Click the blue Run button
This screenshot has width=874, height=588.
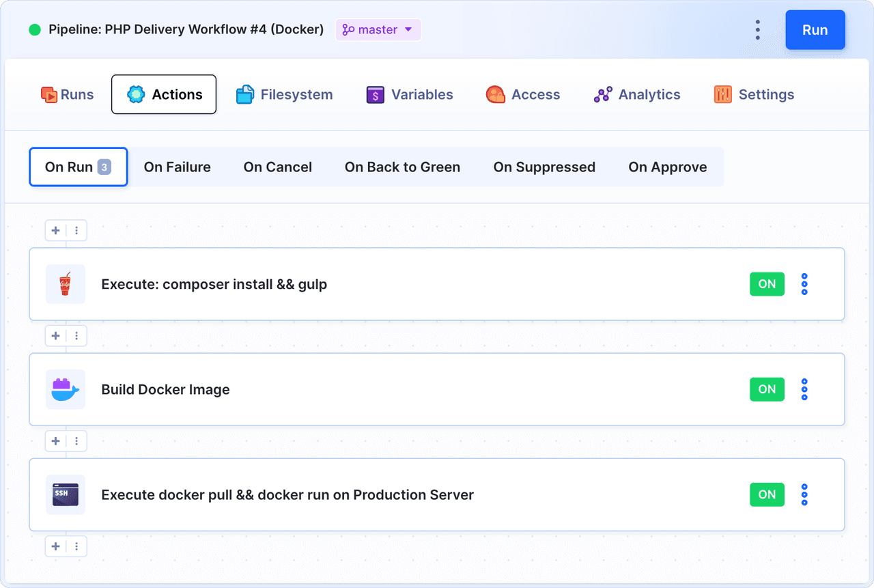(815, 30)
